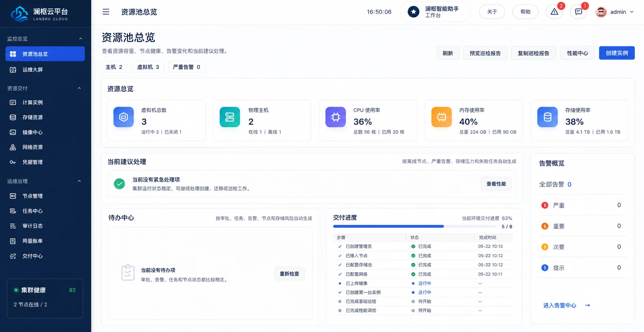
Task: Click the 已完成性能调优 step row
Action: [423, 311]
